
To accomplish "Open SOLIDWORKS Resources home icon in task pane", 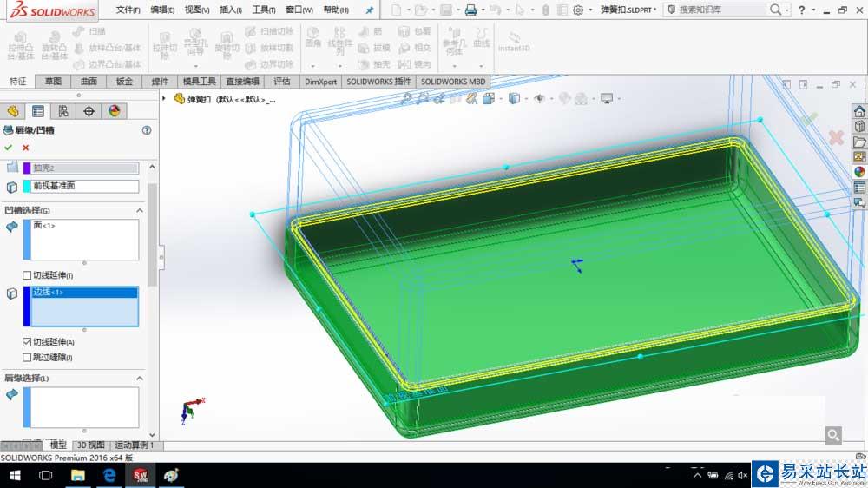I will [859, 111].
